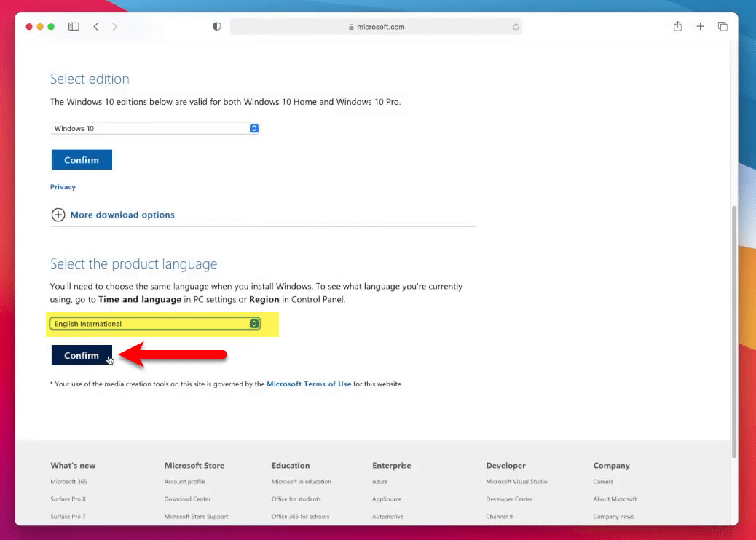Viewport: 756px width, 540px height.
Task: Open Automotive footer link
Action: (387, 517)
